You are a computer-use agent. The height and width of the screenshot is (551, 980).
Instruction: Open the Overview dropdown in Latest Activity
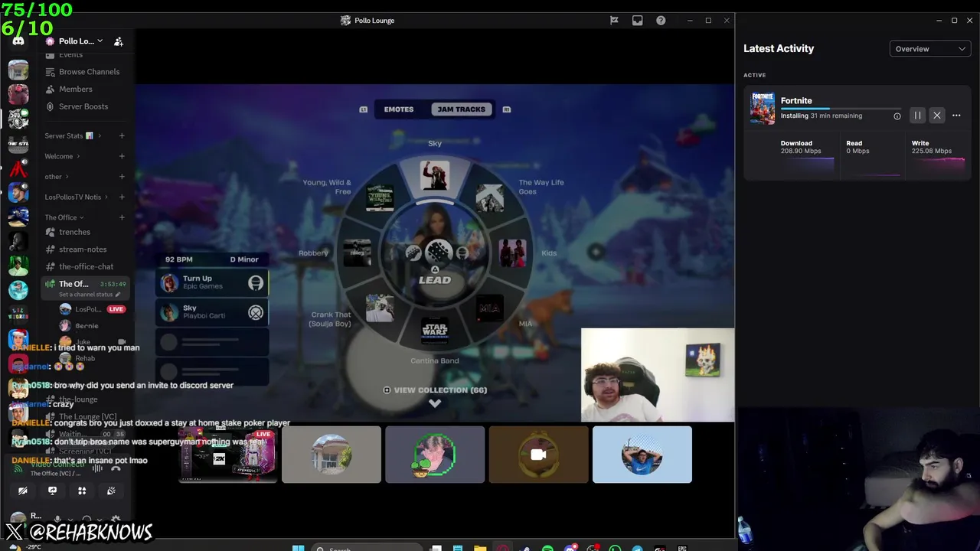click(930, 49)
